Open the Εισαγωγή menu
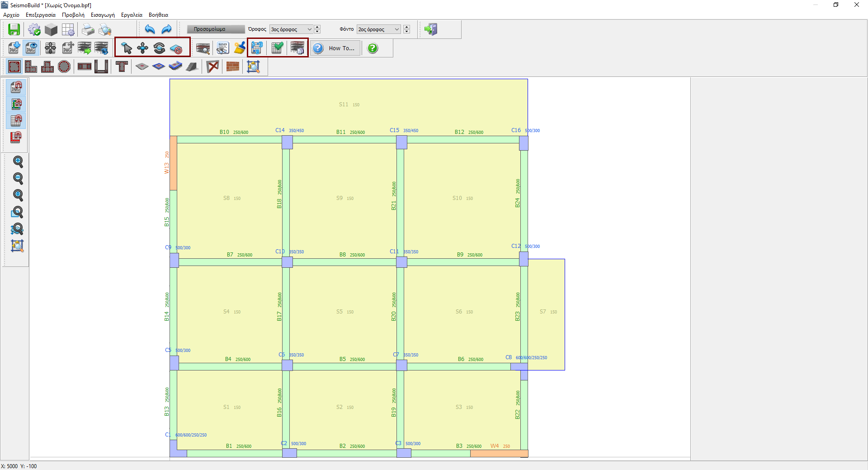Viewport: 868px width, 470px height. click(x=103, y=15)
